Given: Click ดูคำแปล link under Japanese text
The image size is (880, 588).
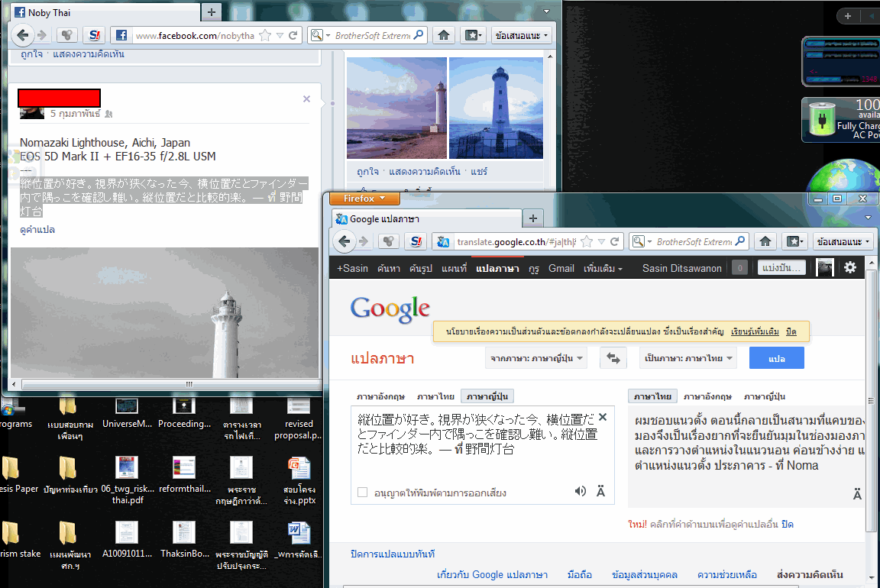Looking at the screenshot, I should coord(37,230).
